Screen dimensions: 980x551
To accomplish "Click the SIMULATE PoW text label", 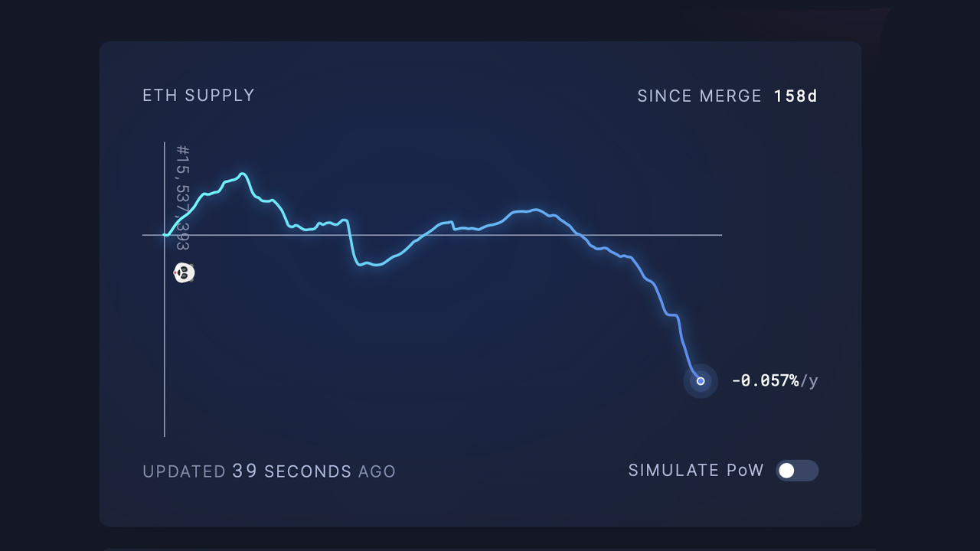I will point(696,471).
